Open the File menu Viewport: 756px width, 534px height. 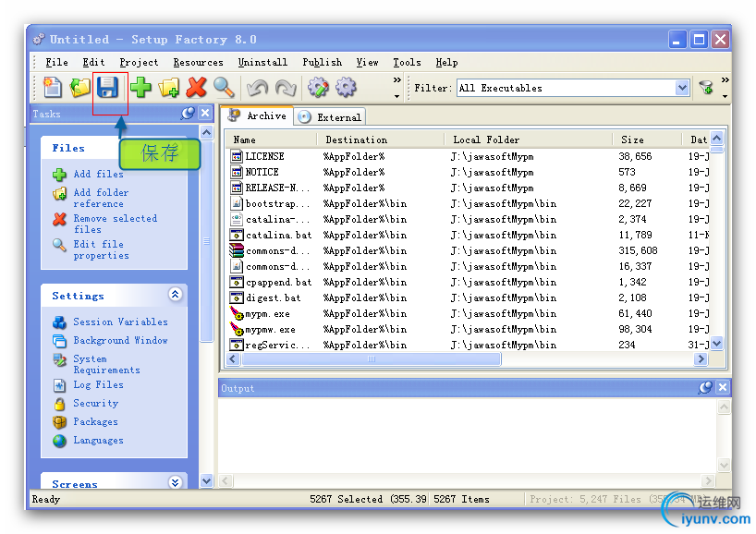(x=57, y=63)
